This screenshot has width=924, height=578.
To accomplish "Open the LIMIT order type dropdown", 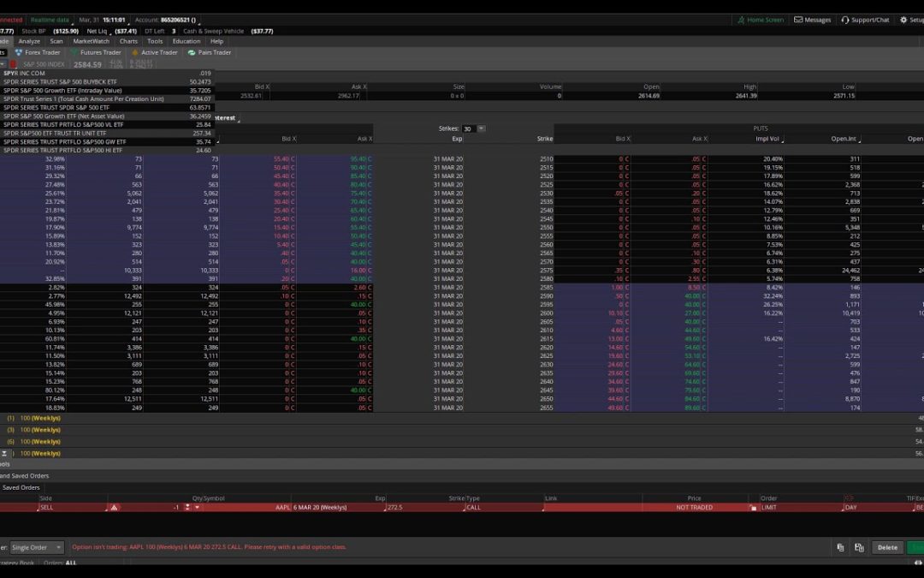I will tap(801, 508).
